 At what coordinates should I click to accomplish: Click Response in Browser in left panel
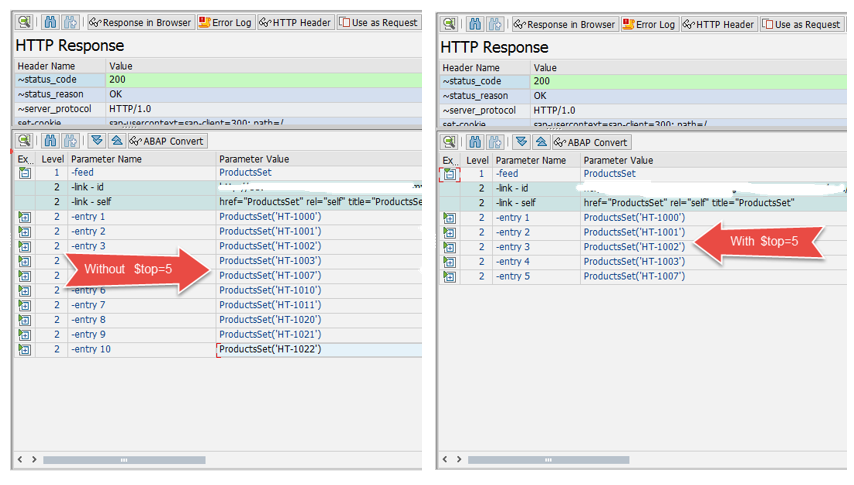tap(138, 22)
